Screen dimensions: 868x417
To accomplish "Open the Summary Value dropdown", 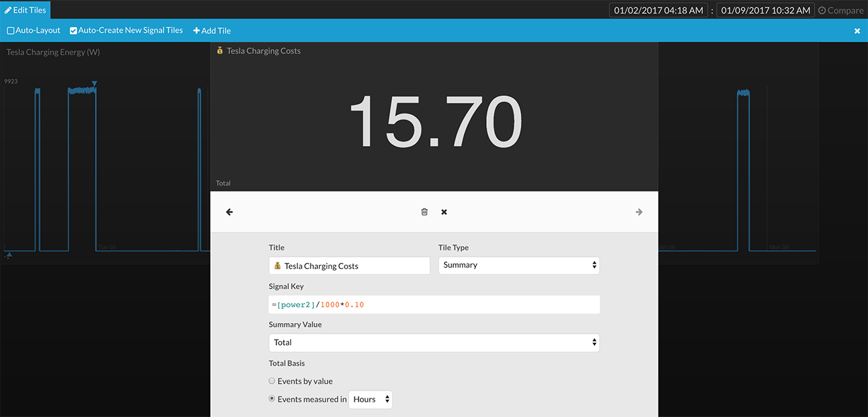I will click(x=434, y=342).
